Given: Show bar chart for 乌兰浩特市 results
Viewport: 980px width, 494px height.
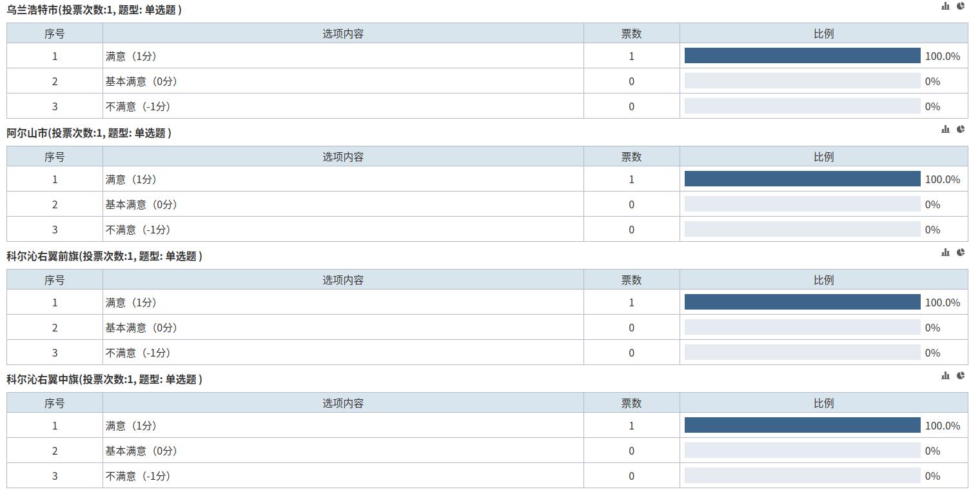Looking at the screenshot, I should 945,6.
